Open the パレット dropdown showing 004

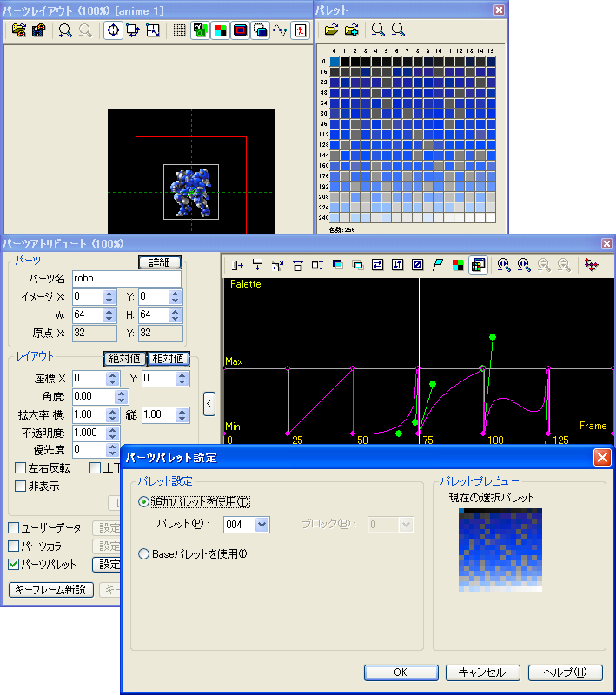tap(262, 525)
